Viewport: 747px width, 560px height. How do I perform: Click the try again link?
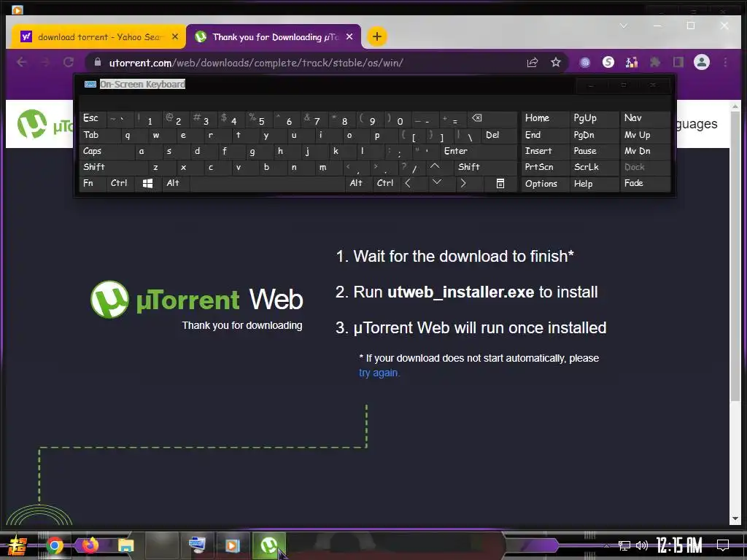pos(379,373)
